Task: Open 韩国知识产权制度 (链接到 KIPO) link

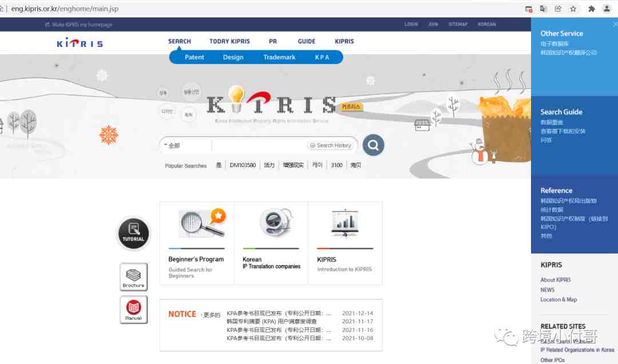Action: tap(574, 223)
